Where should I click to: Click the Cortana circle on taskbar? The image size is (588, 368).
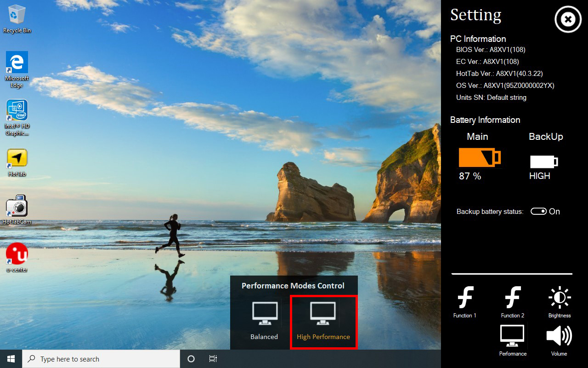191,359
